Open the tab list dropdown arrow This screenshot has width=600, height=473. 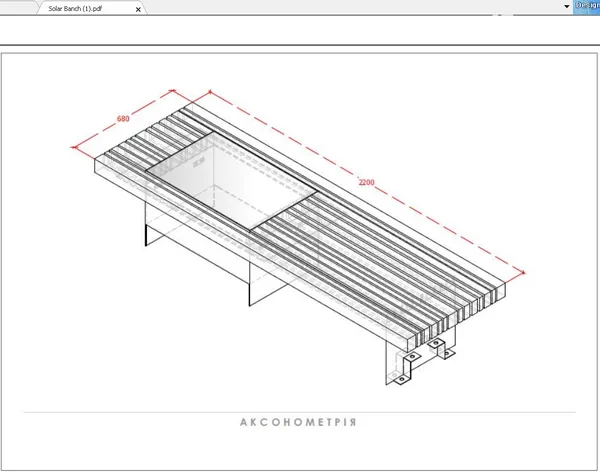click(x=567, y=7)
